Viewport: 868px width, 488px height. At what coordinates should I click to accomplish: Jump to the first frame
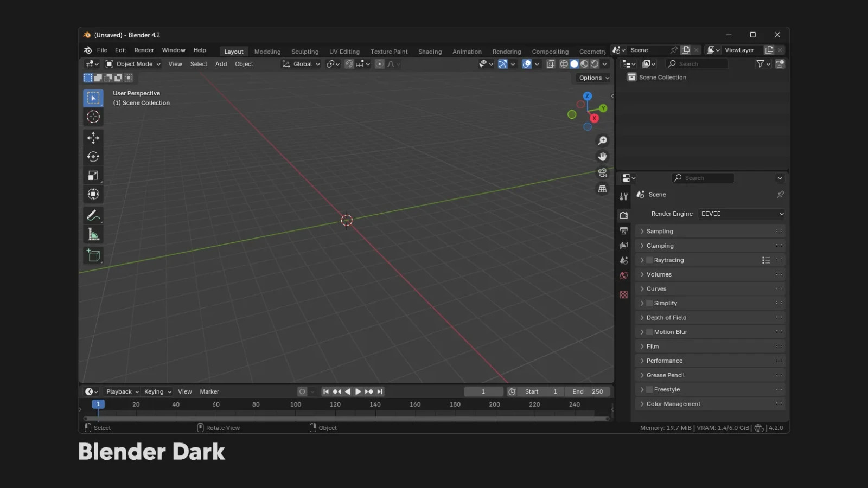(326, 391)
